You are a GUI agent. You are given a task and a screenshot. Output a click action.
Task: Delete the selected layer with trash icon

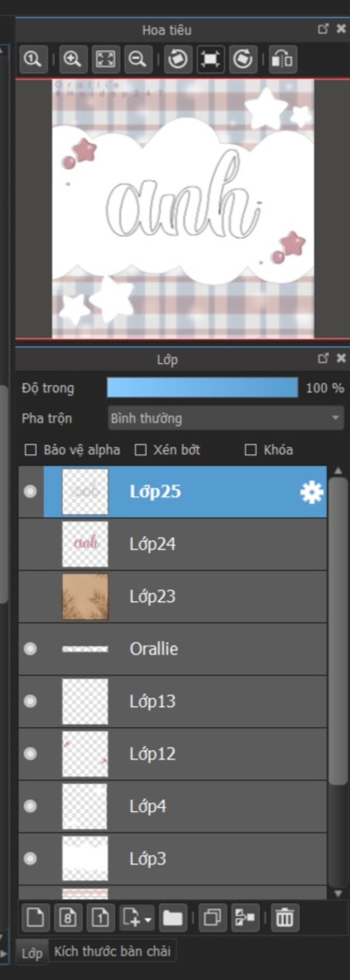pyautogui.click(x=285, y=918)
